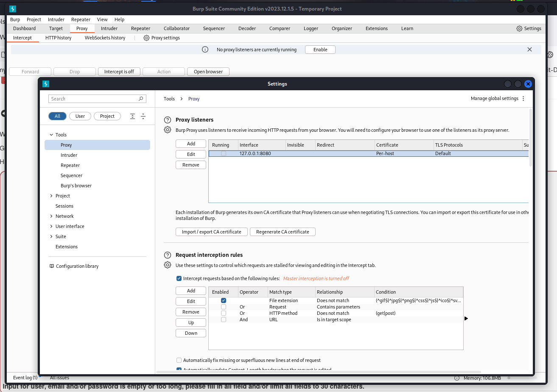Dismiss the no proxy listeners banner
Viewport: 557px width, 392px height.
529,50
